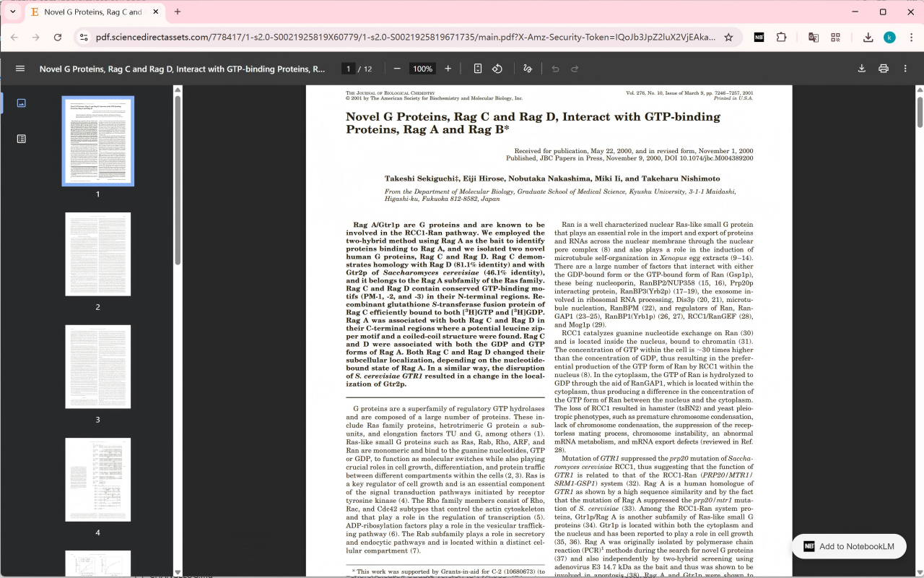Bookmark this page with the star icon
Viewport: 924px width, 578px height.
click(728, 38)
